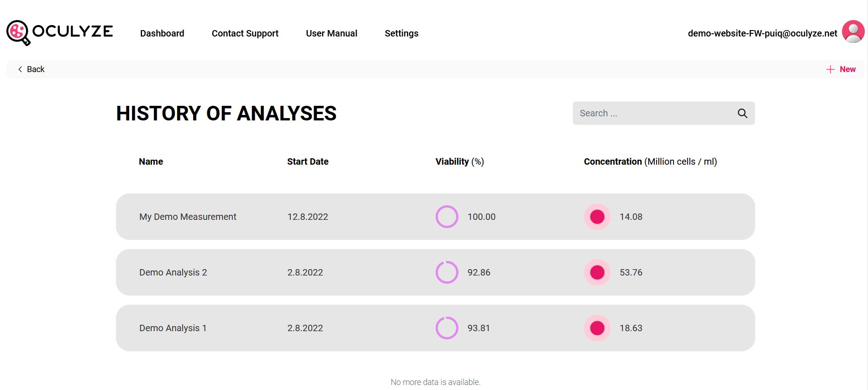Open Demo Analysis 1 entry
The width and height of the screenshot is (868, 390).
click(x=435, y=328)
